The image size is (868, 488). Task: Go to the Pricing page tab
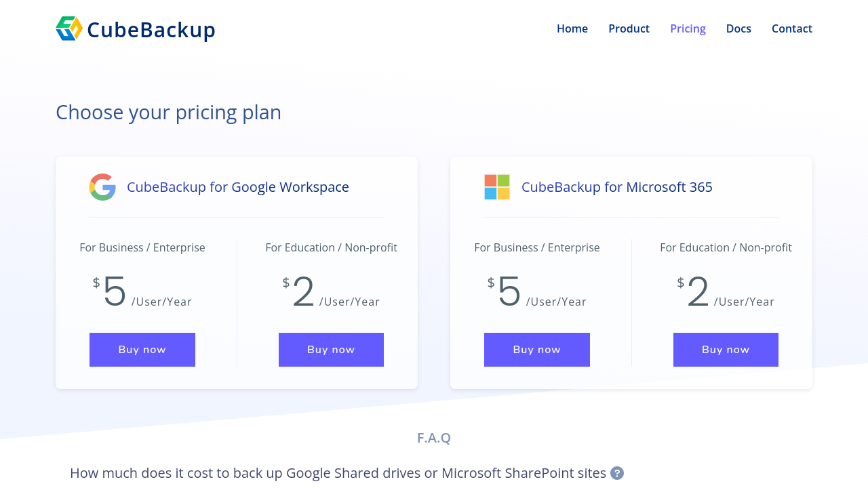(x=688, y=28)
